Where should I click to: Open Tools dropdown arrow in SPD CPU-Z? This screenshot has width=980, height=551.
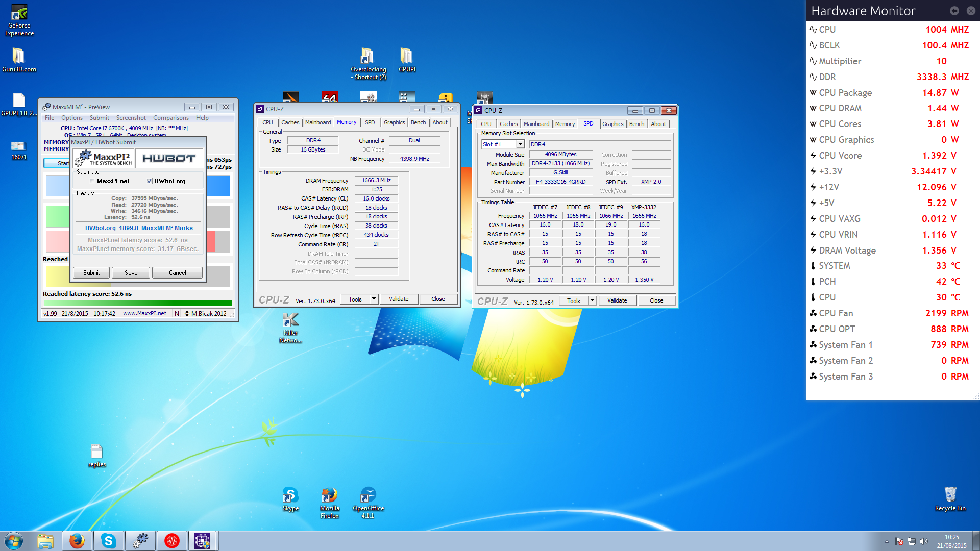[592, 300]
